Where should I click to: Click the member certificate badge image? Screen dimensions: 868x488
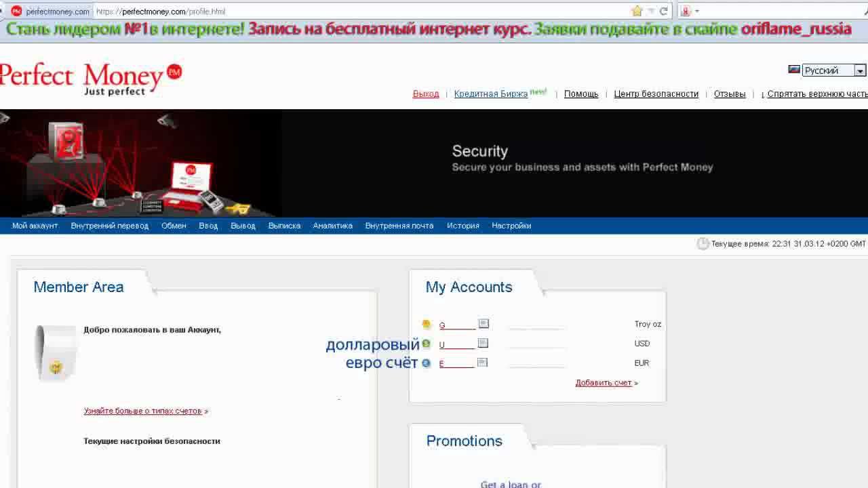tap(56, 352)
